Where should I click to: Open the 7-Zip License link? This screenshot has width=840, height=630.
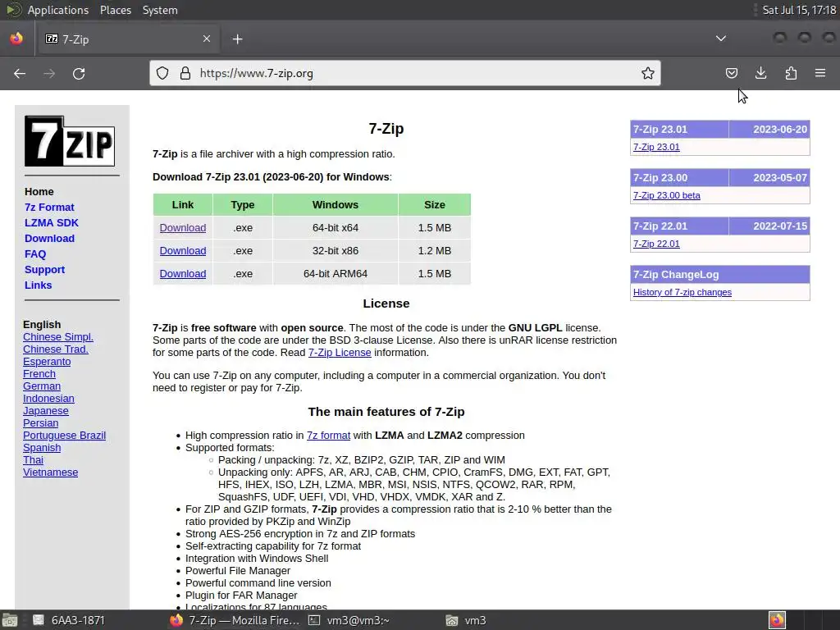pos(340,353)
